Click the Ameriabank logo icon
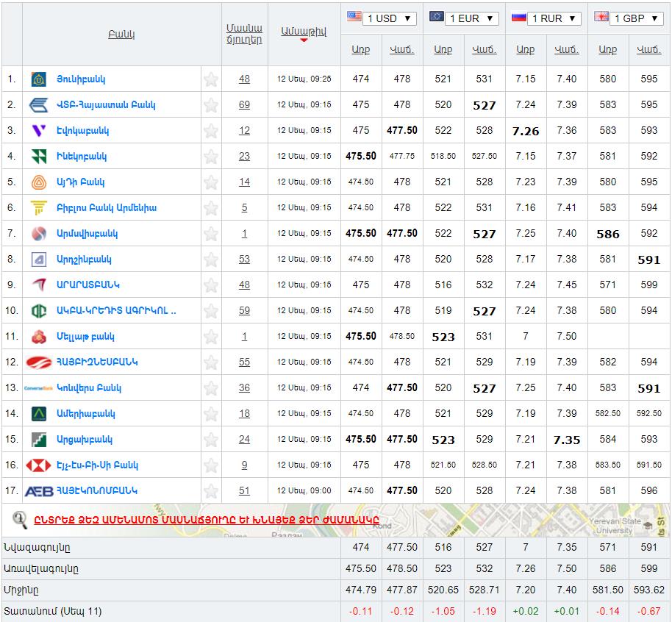This screenshot has height=622, width=672. pyautogui.click(x=39, y=413)
